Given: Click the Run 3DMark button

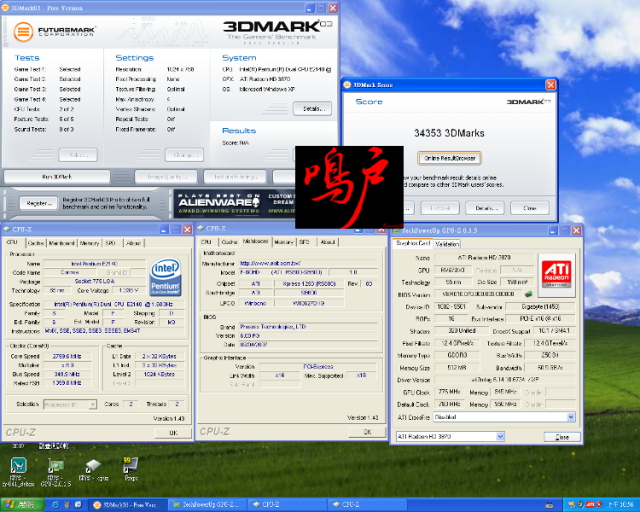Looking at the screenshot, I should pos(57,177).
